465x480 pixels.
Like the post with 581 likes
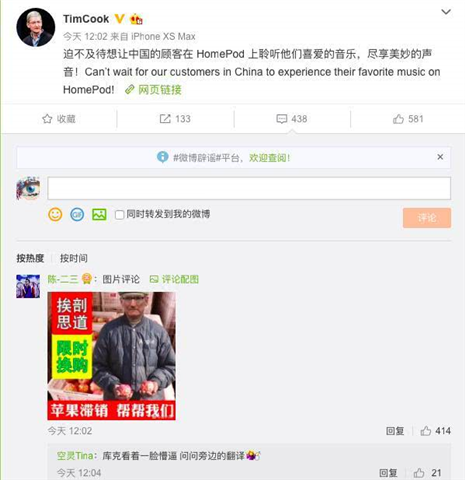(x=408, y=119)
